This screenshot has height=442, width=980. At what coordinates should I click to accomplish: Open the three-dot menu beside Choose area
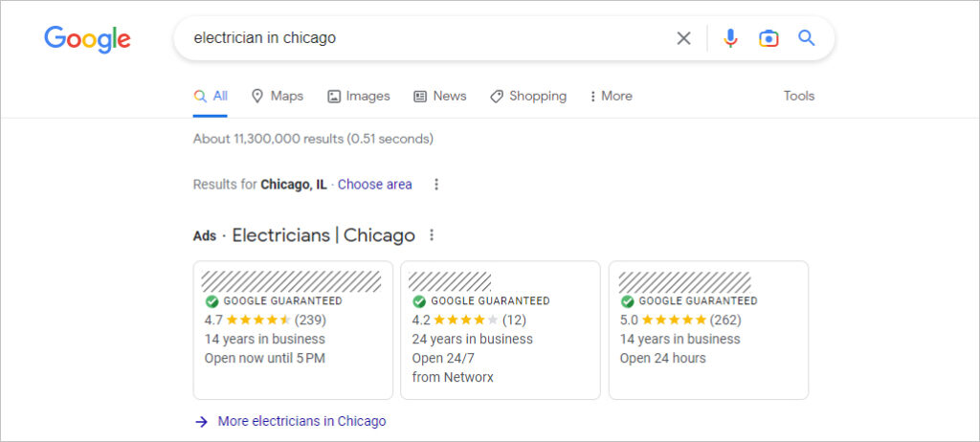coord(436,185)
